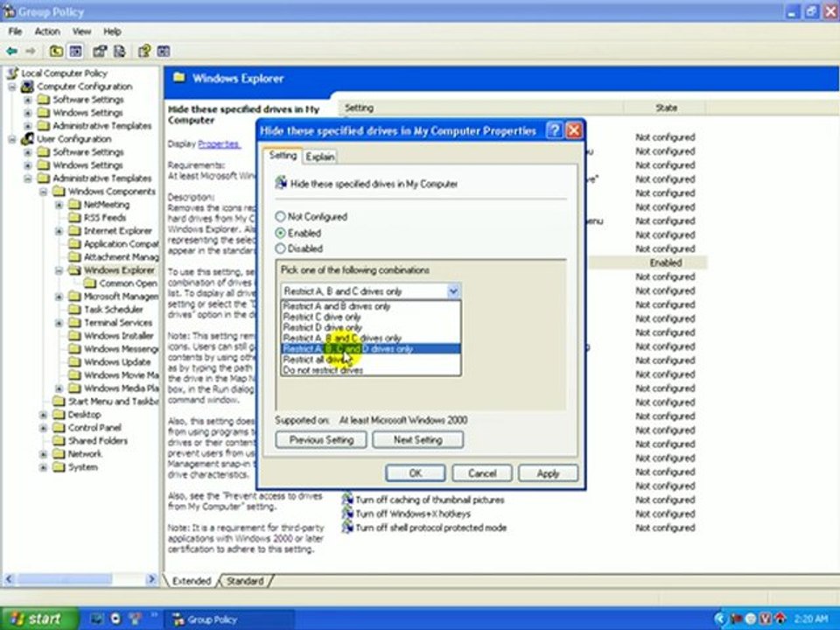This screenshot has height=630, width=840.
Task: Select the Enabled radio button
Action: coord(280,233)
